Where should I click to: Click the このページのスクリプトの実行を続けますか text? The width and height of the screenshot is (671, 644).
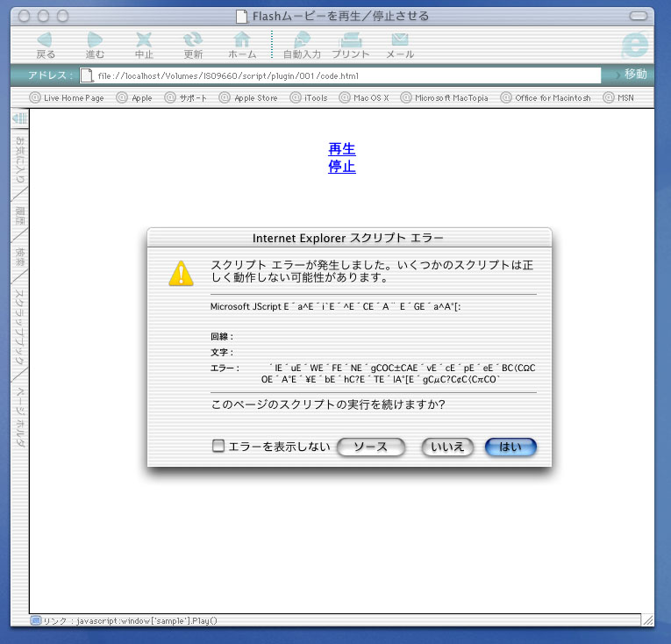pos(328,404)
